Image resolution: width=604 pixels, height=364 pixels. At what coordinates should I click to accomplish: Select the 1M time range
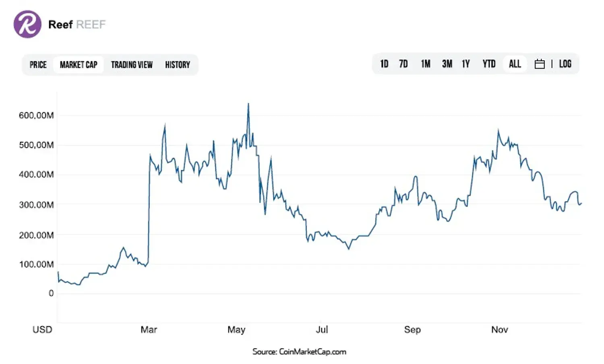pos(425,64)
